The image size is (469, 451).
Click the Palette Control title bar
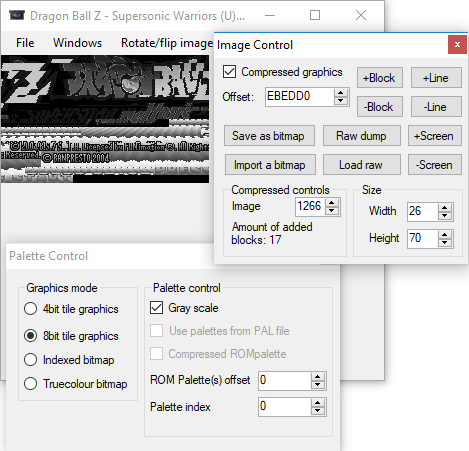110,256
